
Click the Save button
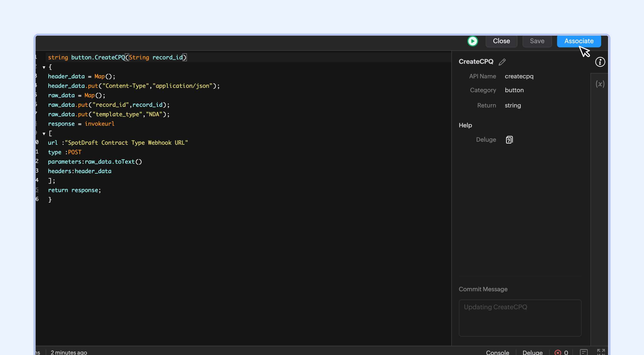[537, 41]
